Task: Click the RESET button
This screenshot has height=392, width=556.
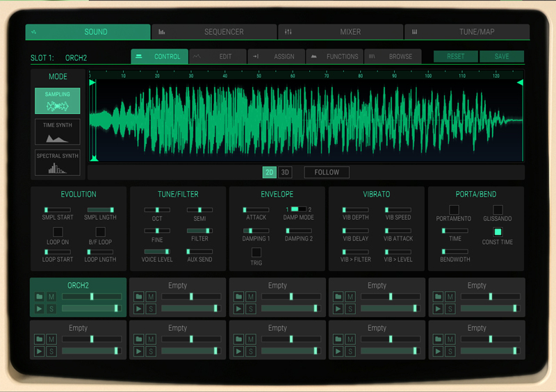Action: point(456,56)
